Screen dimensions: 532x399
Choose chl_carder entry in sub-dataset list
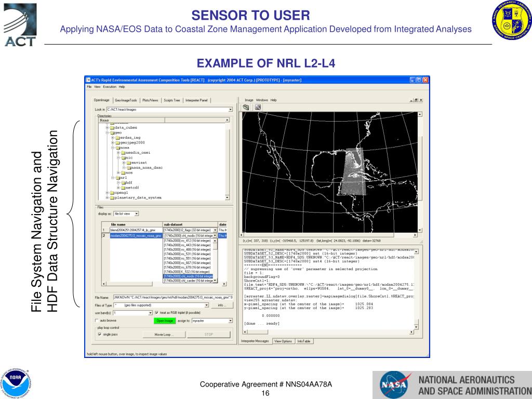188,281
